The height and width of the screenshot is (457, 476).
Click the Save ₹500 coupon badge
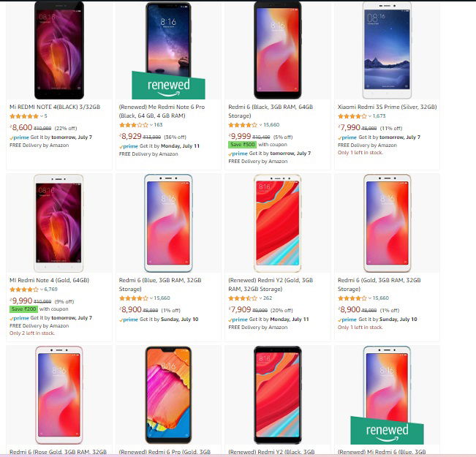tap(241, 145)
